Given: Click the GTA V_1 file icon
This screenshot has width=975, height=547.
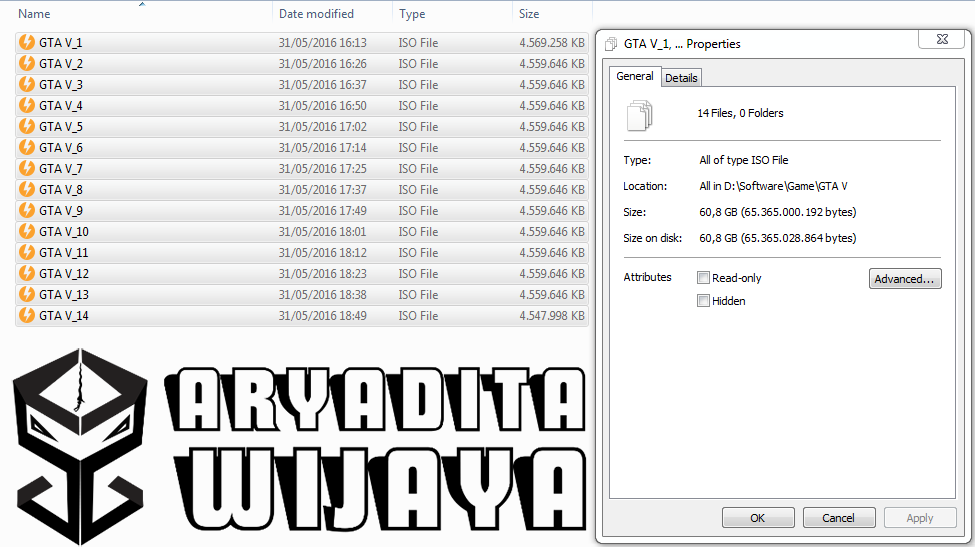Looking at the screenshot, I should tap(27, 42).
